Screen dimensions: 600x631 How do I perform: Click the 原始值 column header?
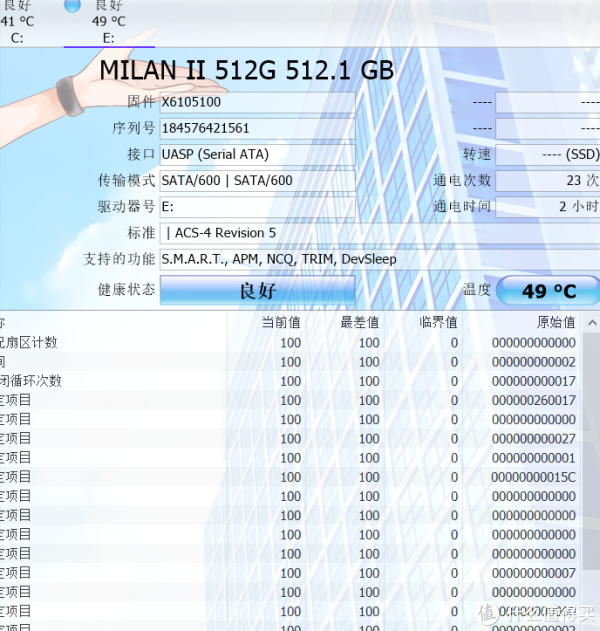556,322
